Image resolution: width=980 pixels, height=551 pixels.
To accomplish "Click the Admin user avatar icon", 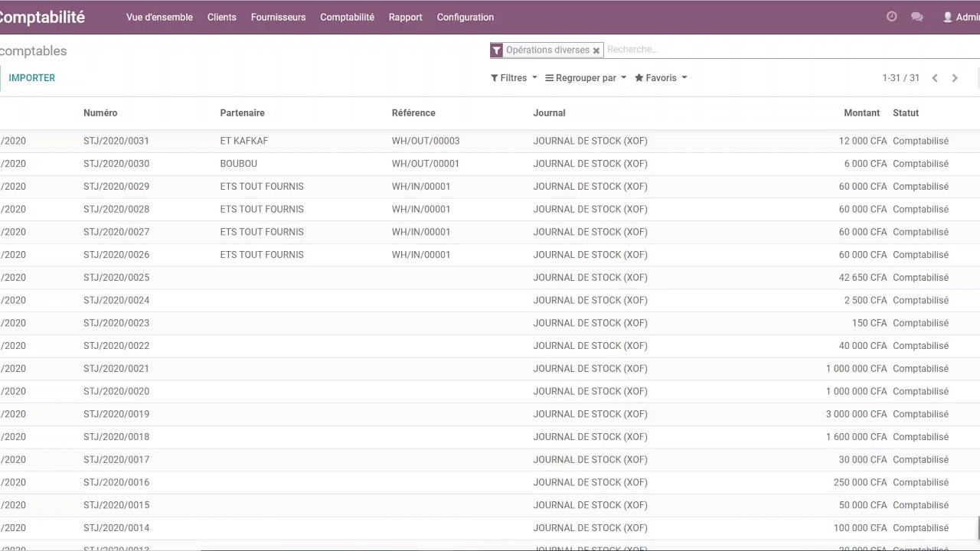I will tap(948, 17).
